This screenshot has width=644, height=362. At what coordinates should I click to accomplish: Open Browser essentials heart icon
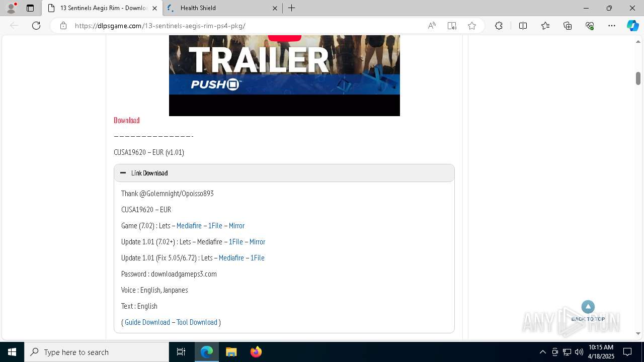click(590, 26)
